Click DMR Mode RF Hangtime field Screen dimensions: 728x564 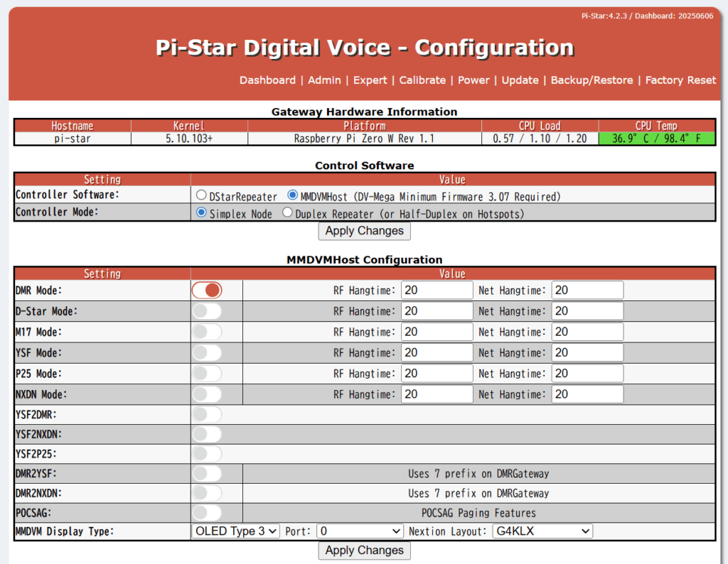pyautogui.click(x=437, y=291)
